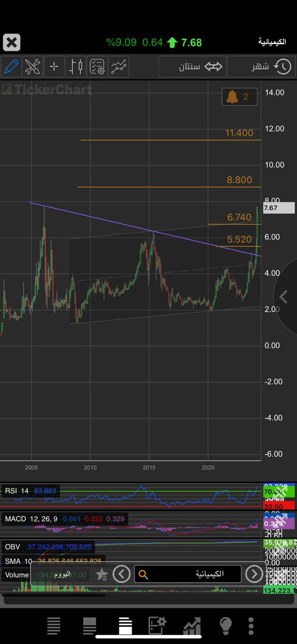Screen dimensions: 297x644
Task: Open third bottom bar stacked view
Action: [125, 626]
